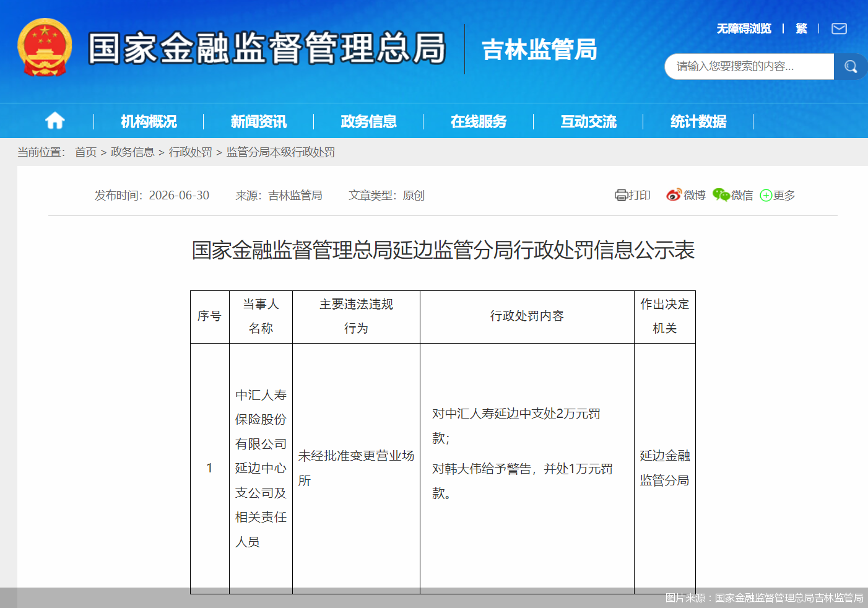Focus the site search input field
This screenshot has width=868, height=608.
(x=749, y=66)
